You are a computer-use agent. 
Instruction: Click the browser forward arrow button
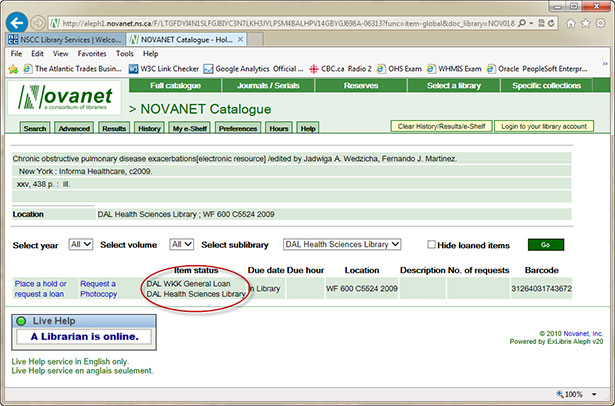pos(38,21)
